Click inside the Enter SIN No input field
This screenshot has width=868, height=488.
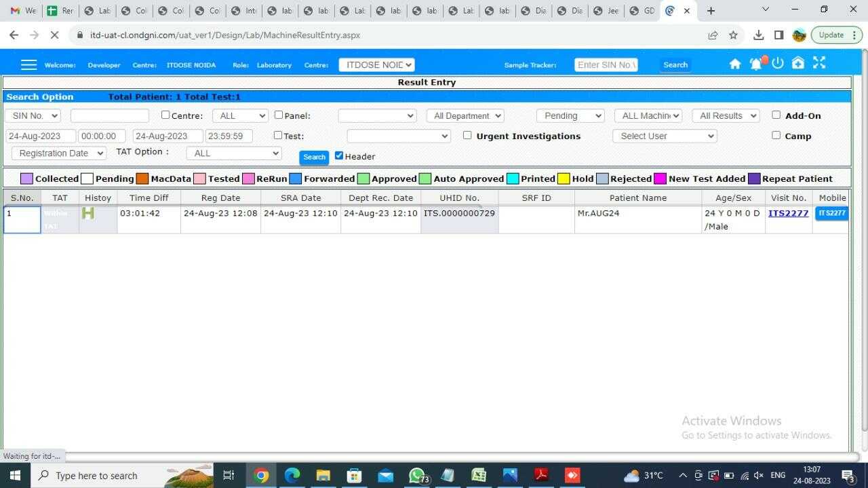[606, 64]
